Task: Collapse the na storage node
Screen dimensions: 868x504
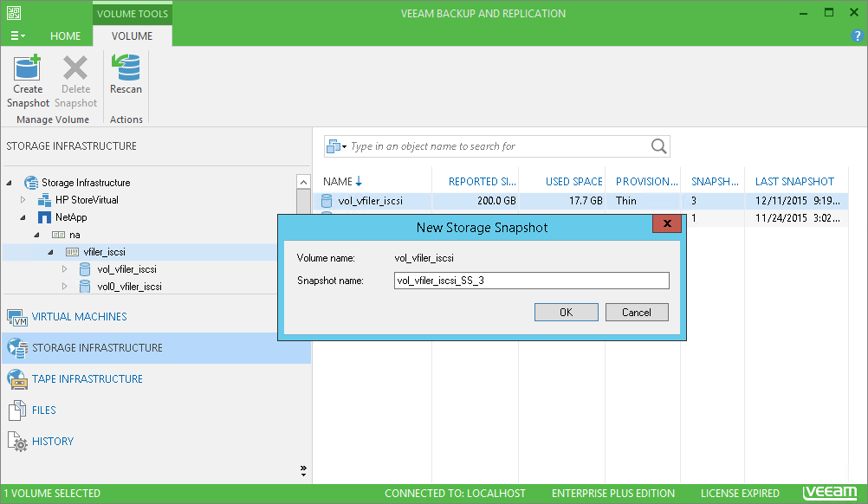Action: pos(36,235)
